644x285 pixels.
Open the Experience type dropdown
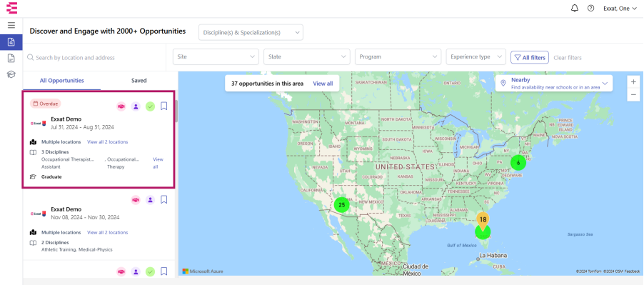pos(476,56)
